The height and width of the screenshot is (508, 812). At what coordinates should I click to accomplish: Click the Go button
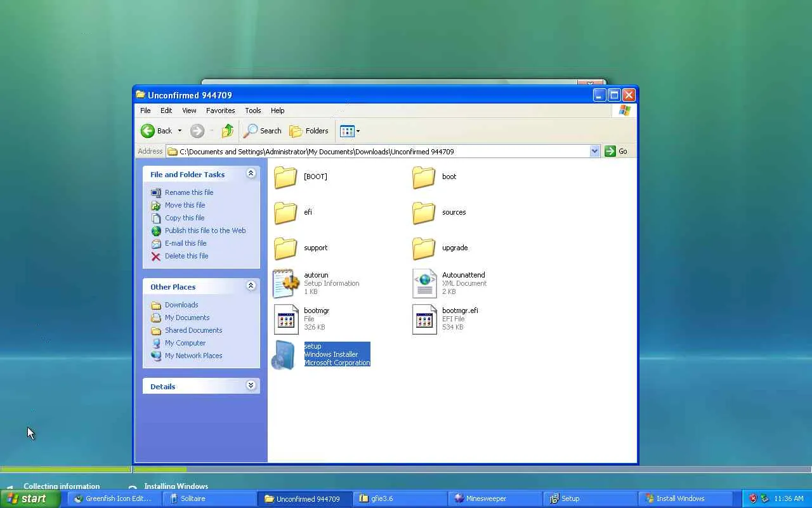pyautogui.click(x=616, y=151)
